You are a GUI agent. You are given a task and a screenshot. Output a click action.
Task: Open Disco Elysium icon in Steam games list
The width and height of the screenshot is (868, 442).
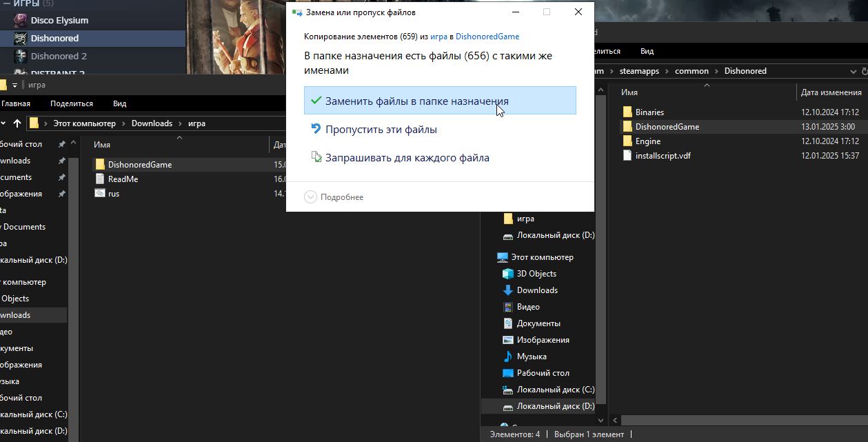tap(20, 21)
